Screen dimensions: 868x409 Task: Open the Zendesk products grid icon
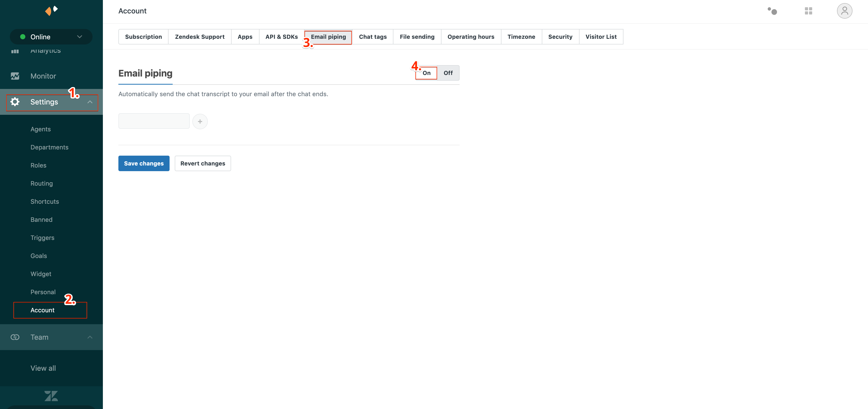click(x=808, y=11)
